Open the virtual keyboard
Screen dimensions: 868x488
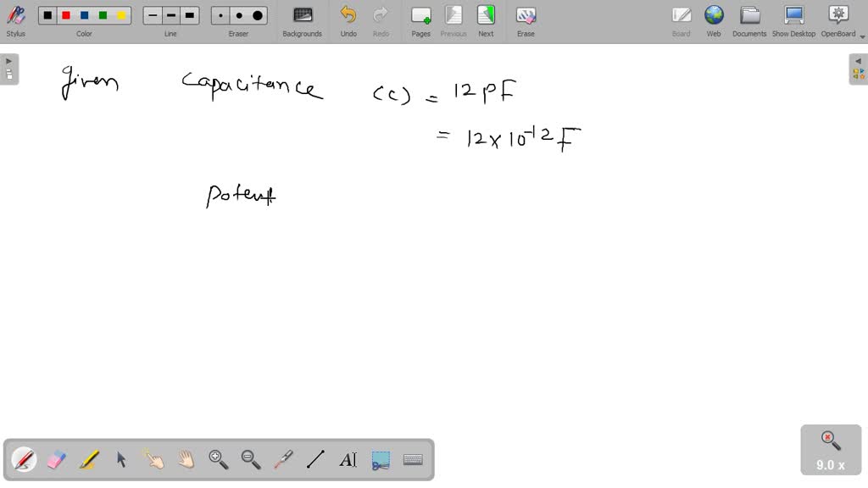[413, 459]
